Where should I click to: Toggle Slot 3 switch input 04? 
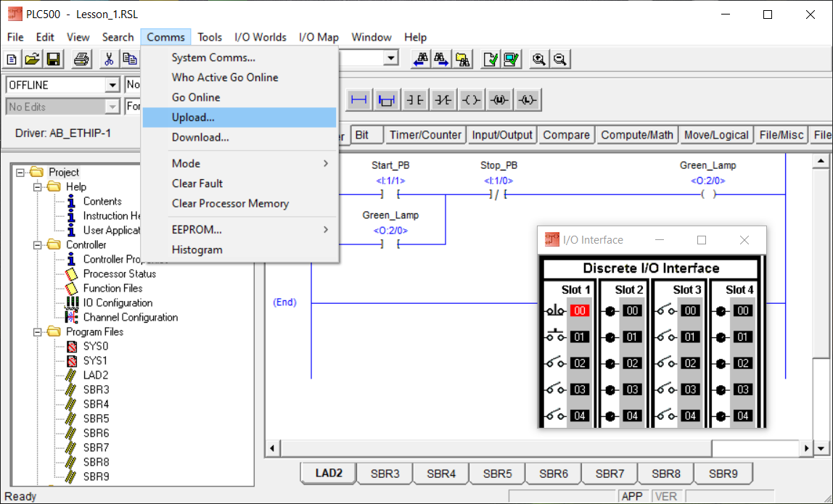(x=667, y=416)
